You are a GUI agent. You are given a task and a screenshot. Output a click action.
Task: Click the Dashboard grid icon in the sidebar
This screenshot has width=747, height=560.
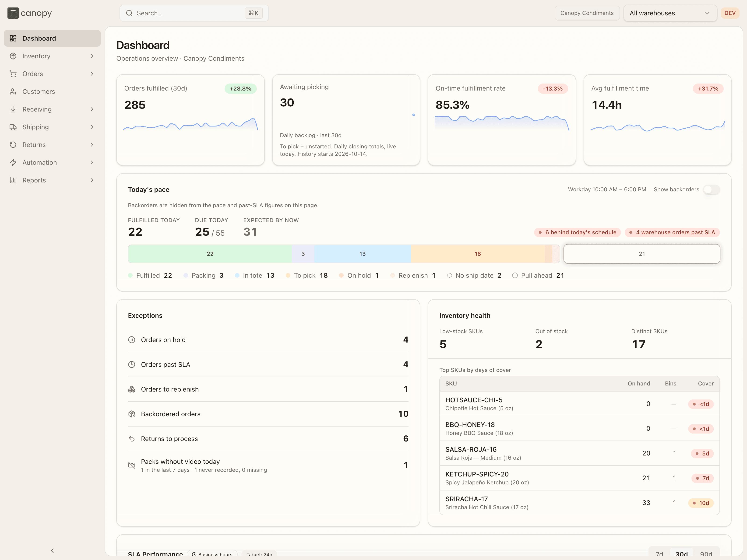point(13,38)
